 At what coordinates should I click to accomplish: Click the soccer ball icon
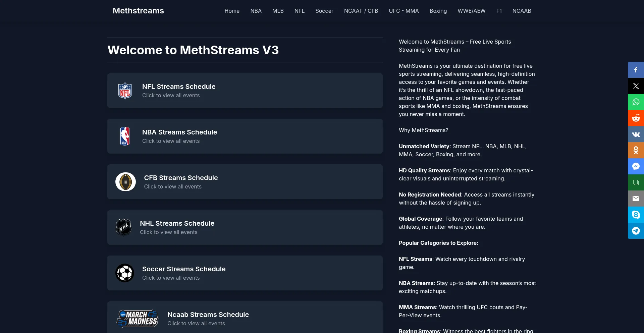click(x=125, y=273)
